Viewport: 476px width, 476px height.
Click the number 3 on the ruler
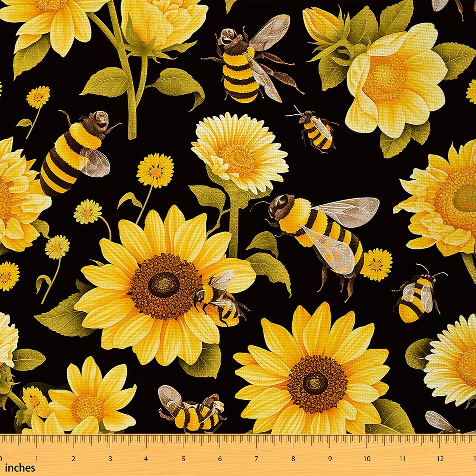pyautogui.click(x=110, y=459)
